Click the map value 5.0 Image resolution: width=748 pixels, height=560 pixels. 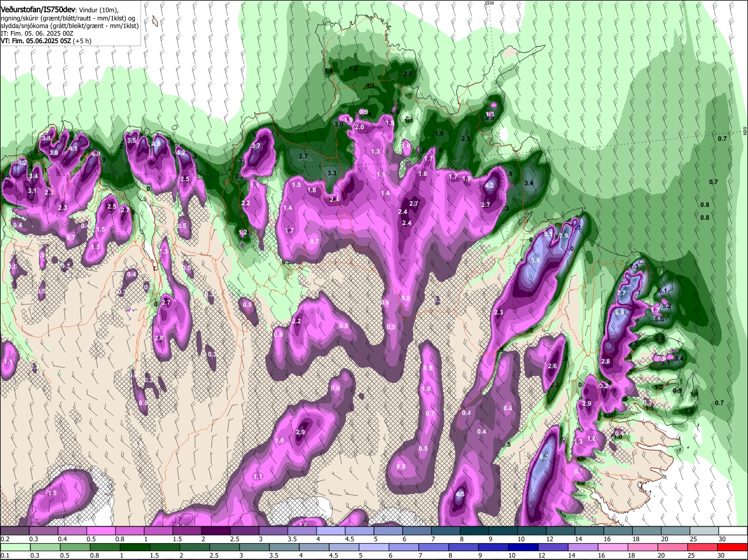tap(659, 320)
